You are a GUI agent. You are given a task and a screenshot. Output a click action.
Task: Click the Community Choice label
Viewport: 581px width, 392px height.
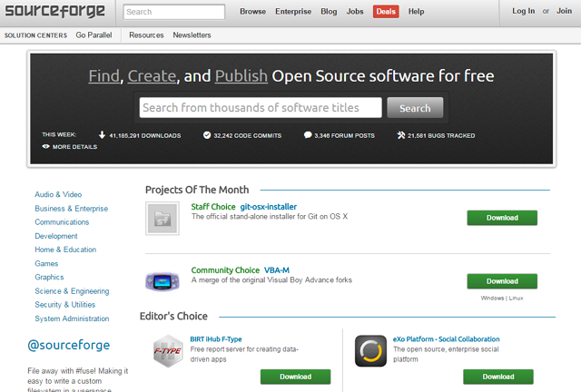click(225, 270)
